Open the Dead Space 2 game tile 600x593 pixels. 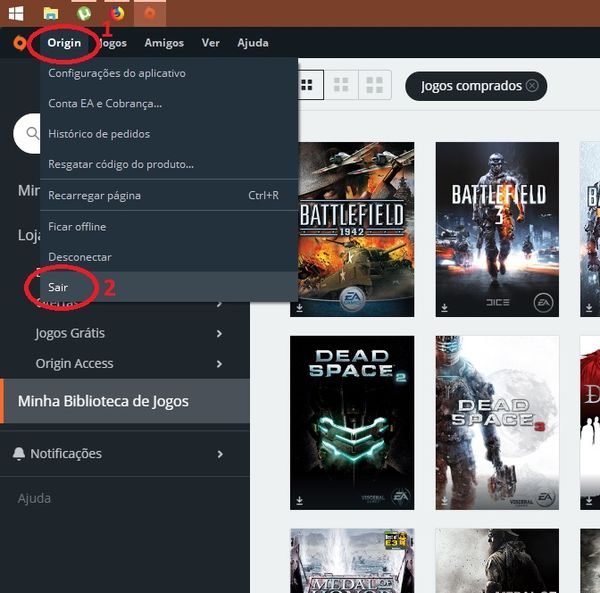click(x=352, y=423)
